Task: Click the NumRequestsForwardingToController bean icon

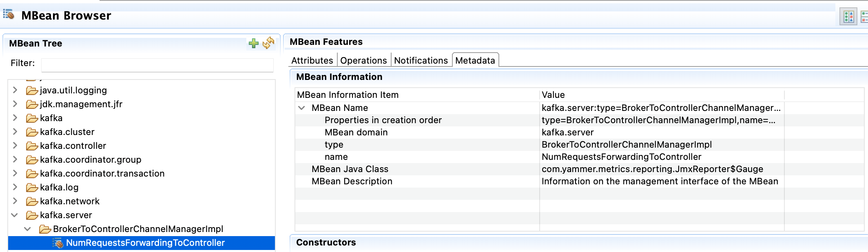Action: pyautogui.click(x=58, y=243)
